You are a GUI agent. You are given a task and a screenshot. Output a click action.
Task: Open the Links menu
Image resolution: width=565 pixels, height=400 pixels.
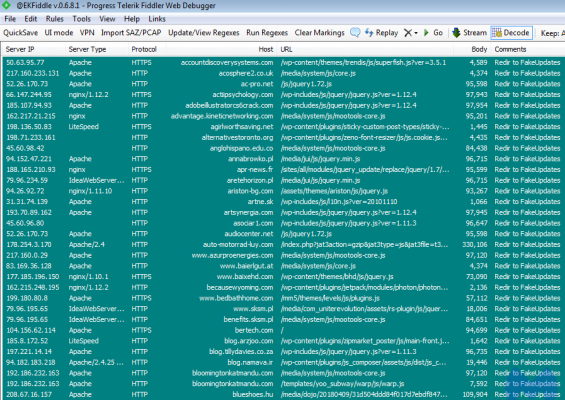click(157, 19)
